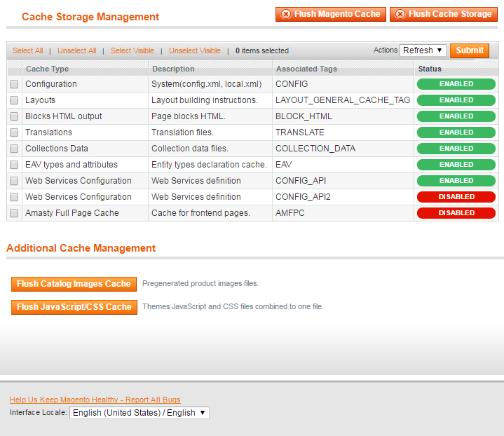This screenshot has height=436, width=504.
Task: Click the Unselect All link
Action: (x=77, y=50)
